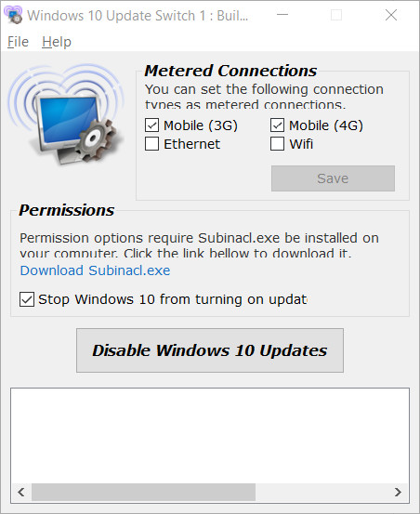The image size is (420, 514).
Task: Click the right scroll arrow in the log box
Action: pos(398,492)
